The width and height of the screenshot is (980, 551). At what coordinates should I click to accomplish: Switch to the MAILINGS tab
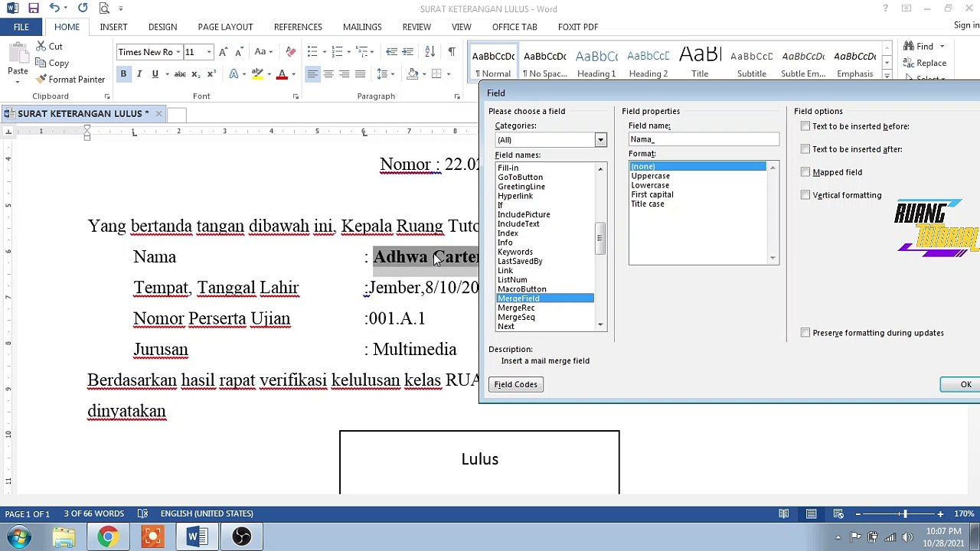point(362,27)
